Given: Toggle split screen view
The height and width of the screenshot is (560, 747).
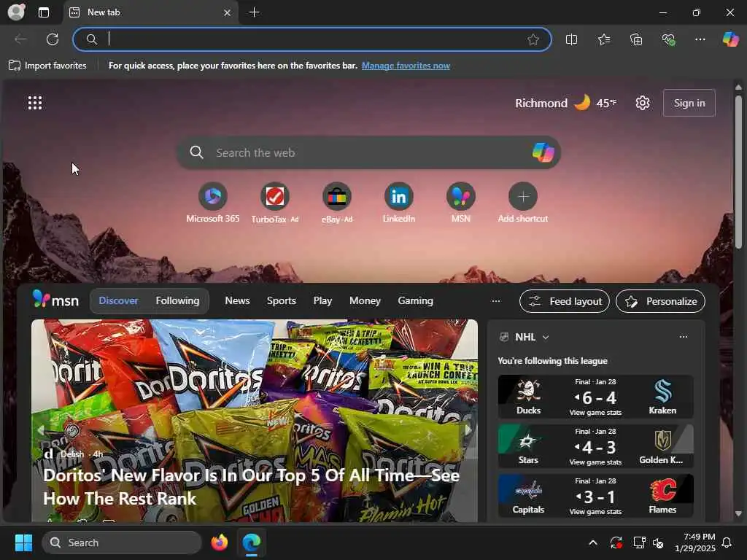Looking at the screenshot, I should tap(571, 39).
